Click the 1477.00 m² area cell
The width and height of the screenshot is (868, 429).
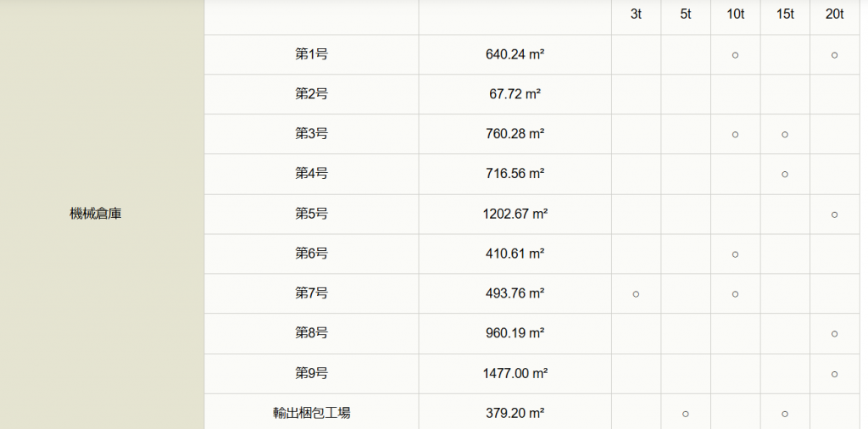point(515,374)
